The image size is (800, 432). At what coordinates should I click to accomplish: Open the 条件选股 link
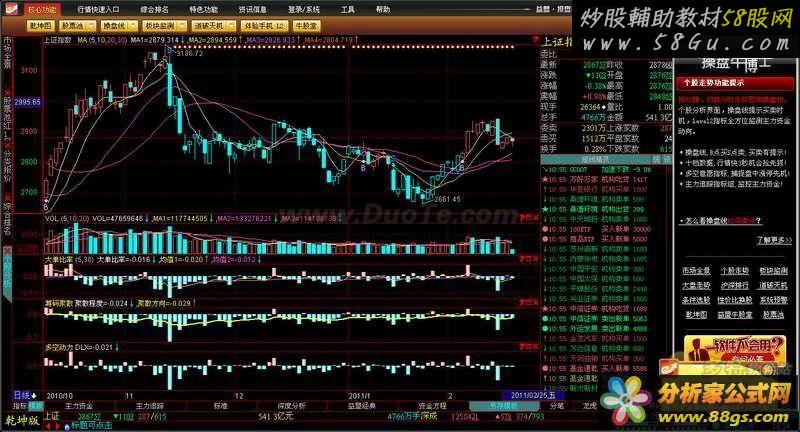[x=696, y=300]
